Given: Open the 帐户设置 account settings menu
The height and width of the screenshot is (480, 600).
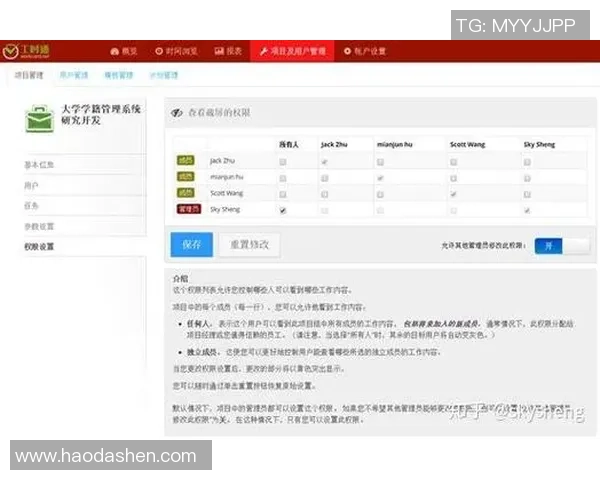Looking at the screenshot, I should coord(365,51).
